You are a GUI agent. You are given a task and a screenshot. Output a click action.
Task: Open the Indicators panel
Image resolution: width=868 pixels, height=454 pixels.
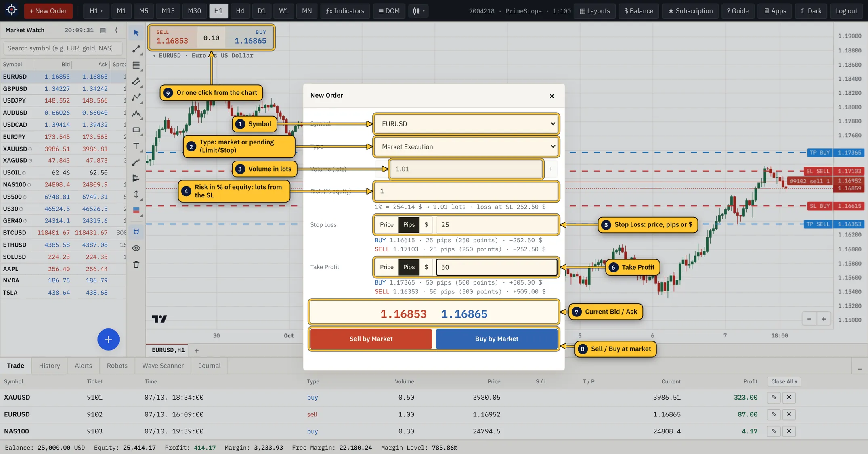pyautogui.click(x=345, y=11)
